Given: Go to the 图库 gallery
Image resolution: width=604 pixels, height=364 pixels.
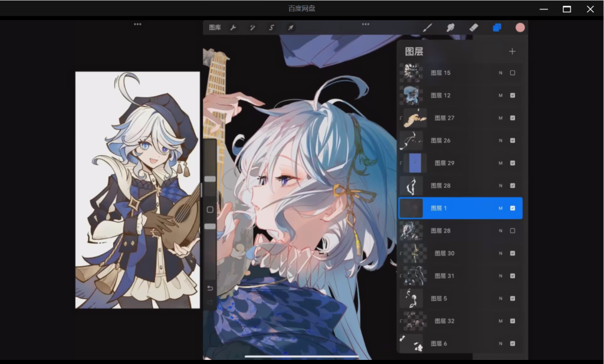Looking at the screenshot, I should 215,28.
